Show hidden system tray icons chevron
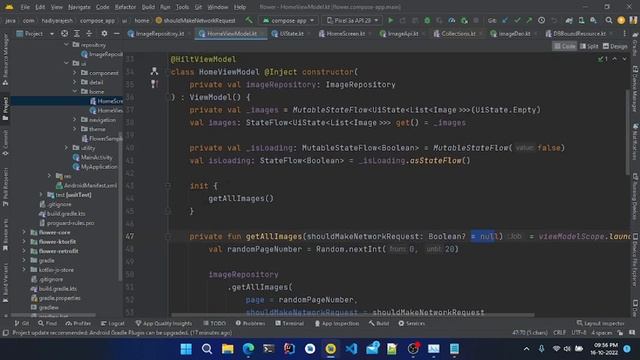 pyautogui.click(x=526, y=349)
